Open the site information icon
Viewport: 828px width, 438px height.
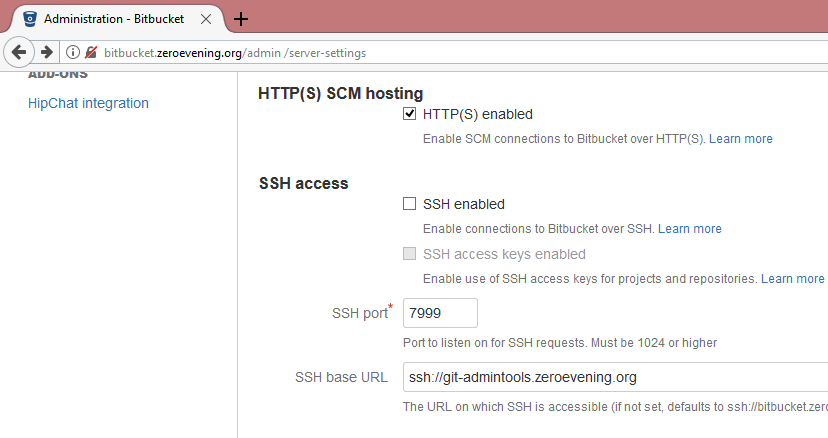73,52
